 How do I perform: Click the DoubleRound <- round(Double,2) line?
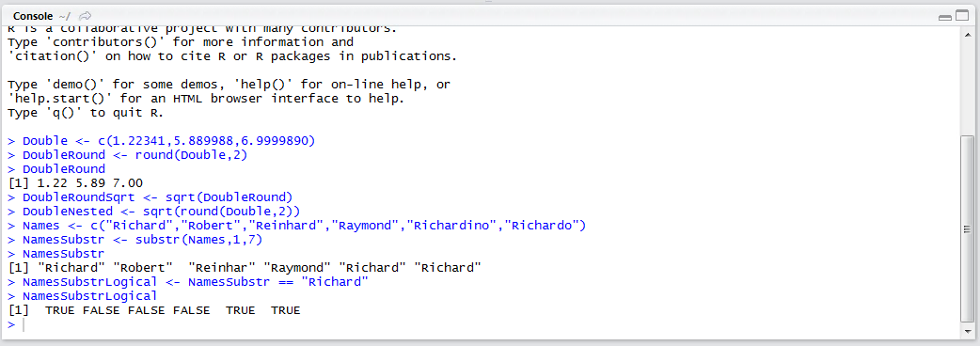pos(128,155)
